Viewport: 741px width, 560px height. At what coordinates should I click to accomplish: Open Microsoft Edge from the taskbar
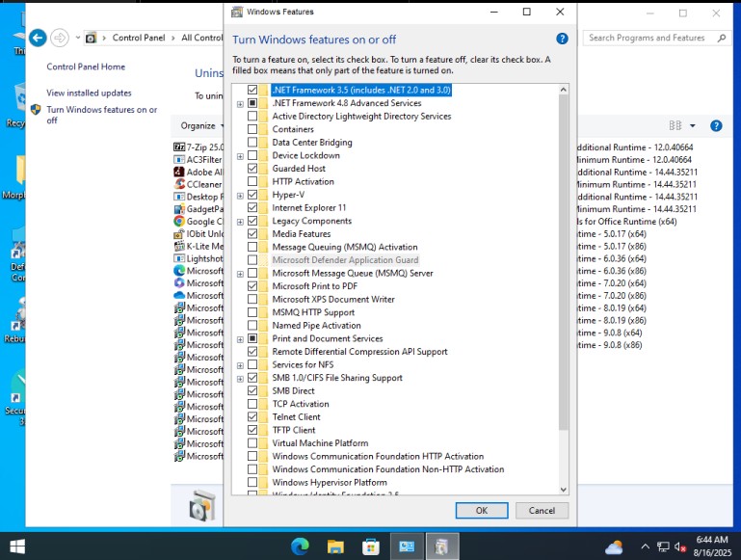coord(300,547)
